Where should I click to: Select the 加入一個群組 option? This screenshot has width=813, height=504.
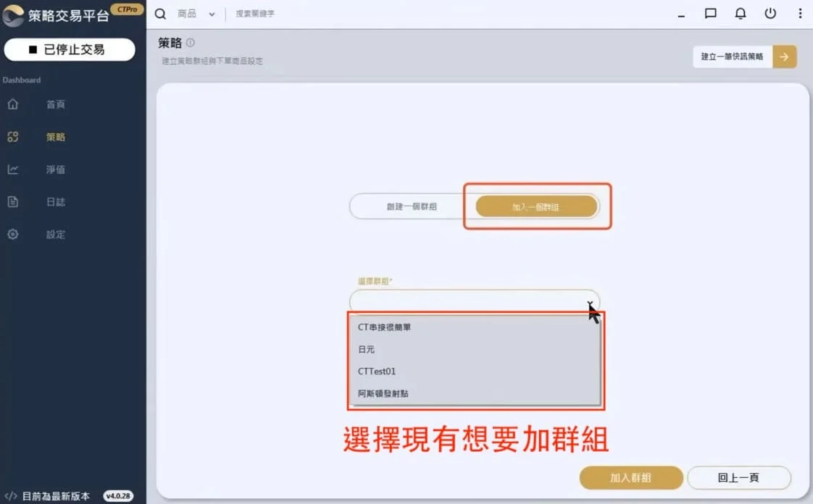pos(535,206)
